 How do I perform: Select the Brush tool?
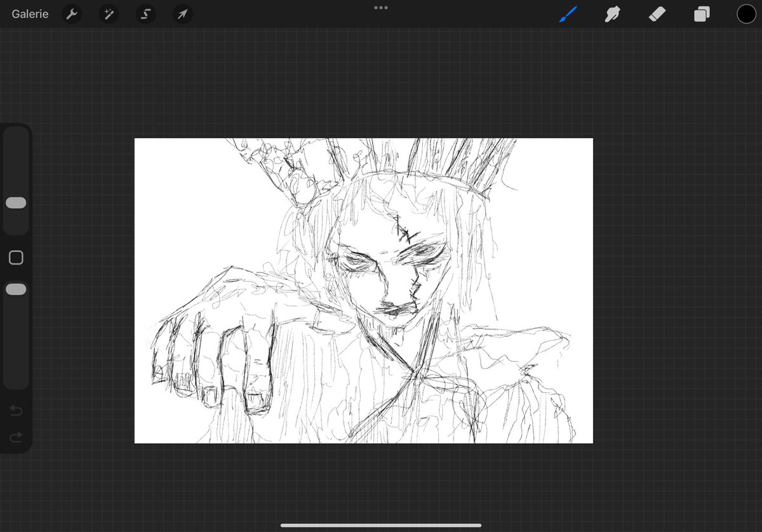(x=568, y=14)
